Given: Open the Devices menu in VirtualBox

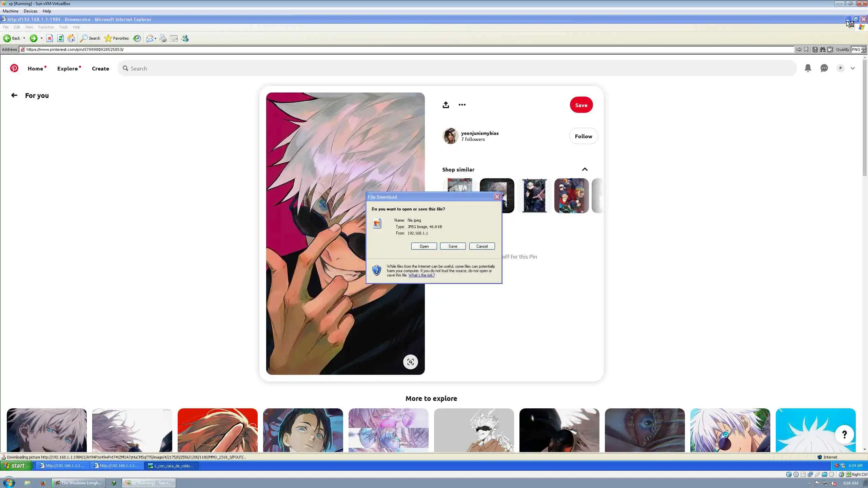Looking at the screenshot, I should 30,11.
